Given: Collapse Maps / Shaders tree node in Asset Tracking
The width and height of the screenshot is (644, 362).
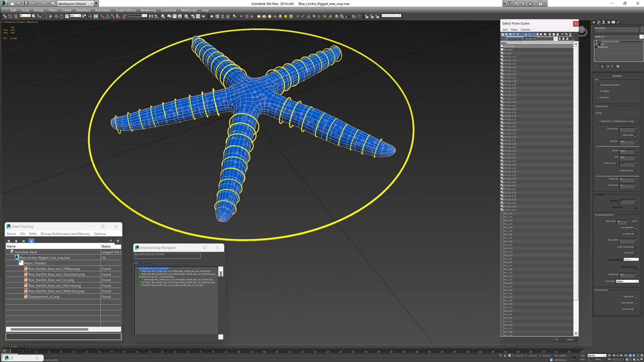Looking at the screenshot, I should point(21,263).
